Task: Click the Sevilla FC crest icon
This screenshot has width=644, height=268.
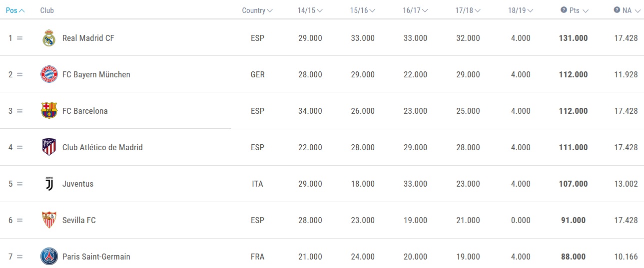Action: point(49,220)
